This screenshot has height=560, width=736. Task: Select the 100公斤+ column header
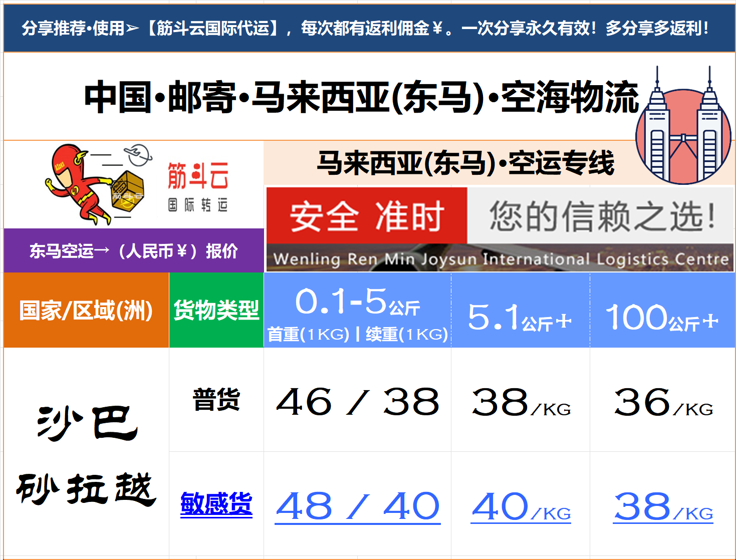(663, 310)
